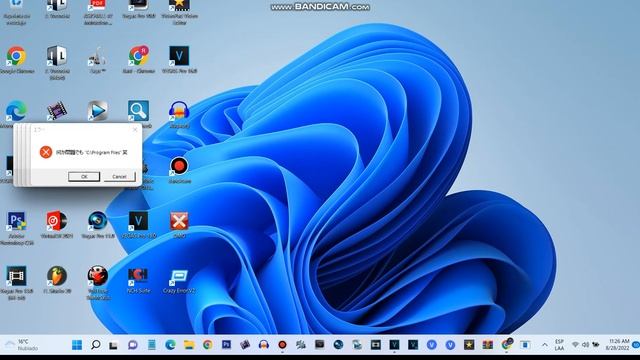The height and width of the screenshot is (360, 640).
Task: Open the Microsoft Edge desktop shortcut
Action: pyautogui.click(x=16, y=111)
